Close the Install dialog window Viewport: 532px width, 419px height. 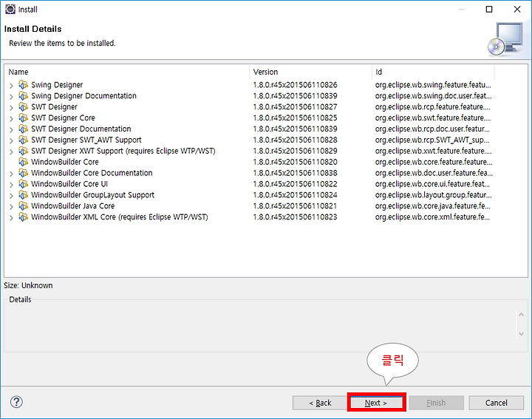point(517,9)
